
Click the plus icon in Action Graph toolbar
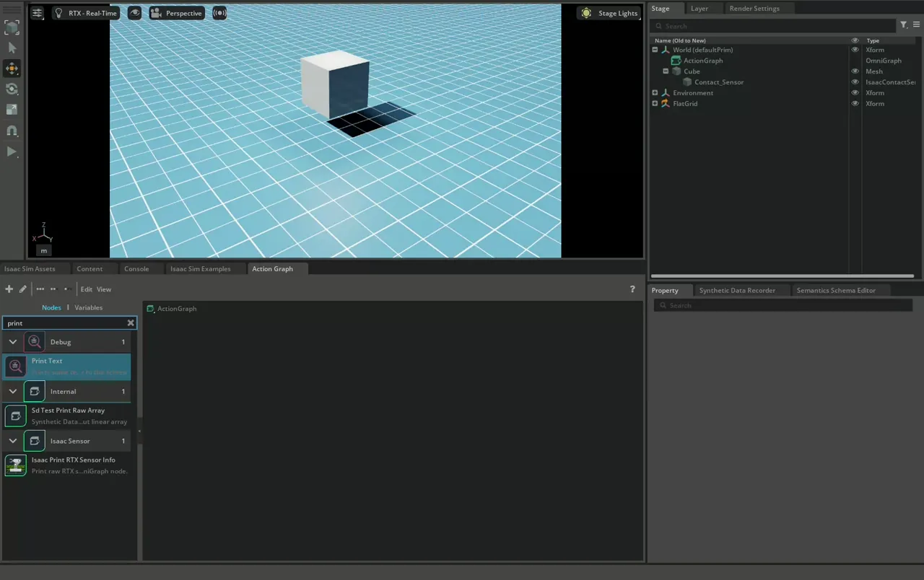[x=9, y=289]
